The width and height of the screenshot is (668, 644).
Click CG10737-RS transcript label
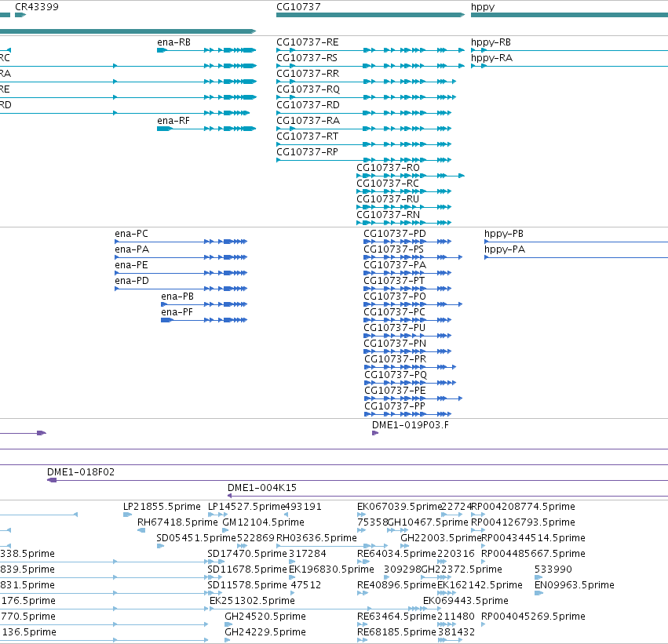point(307,58)
